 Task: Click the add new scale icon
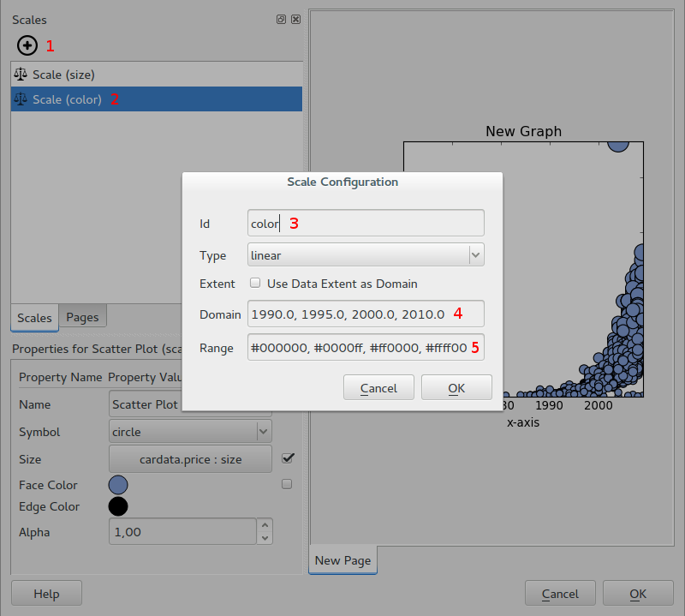[27, 45]
